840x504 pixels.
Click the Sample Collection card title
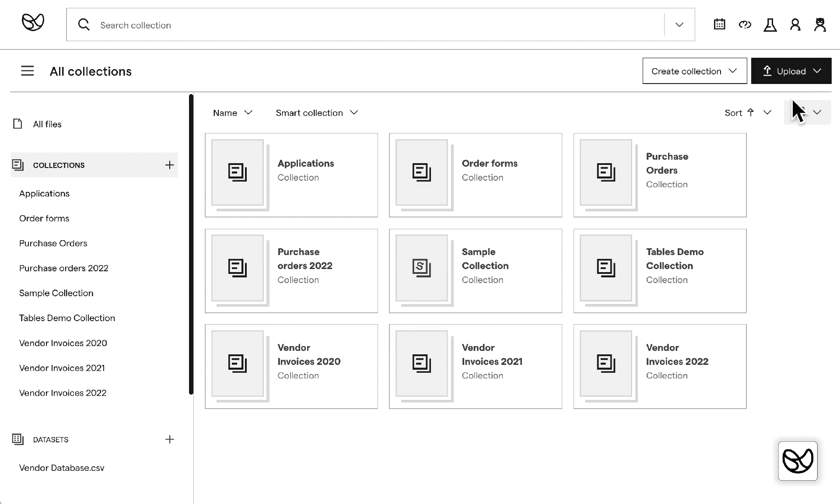tap(485, 259)
